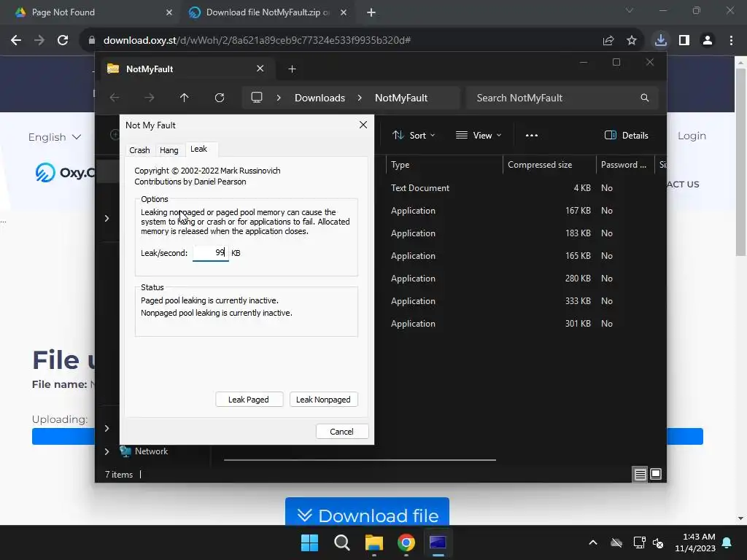
Task: Toggle the Chrome side panel icon
Action: pos(684,41)
